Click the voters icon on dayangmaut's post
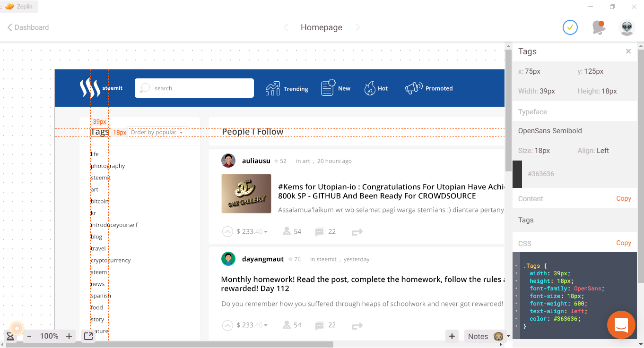 (287, 325)
